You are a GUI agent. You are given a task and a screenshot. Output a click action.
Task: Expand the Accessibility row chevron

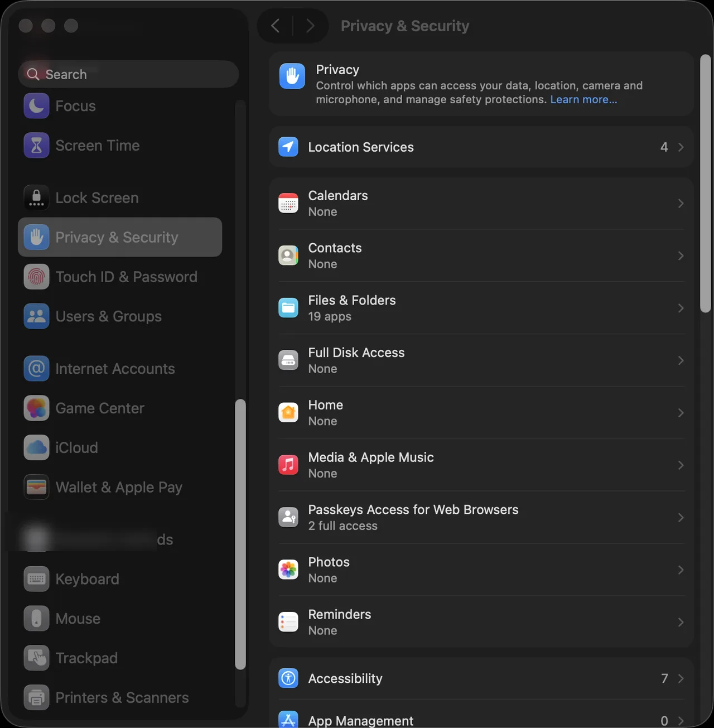(x=681, y=678)
